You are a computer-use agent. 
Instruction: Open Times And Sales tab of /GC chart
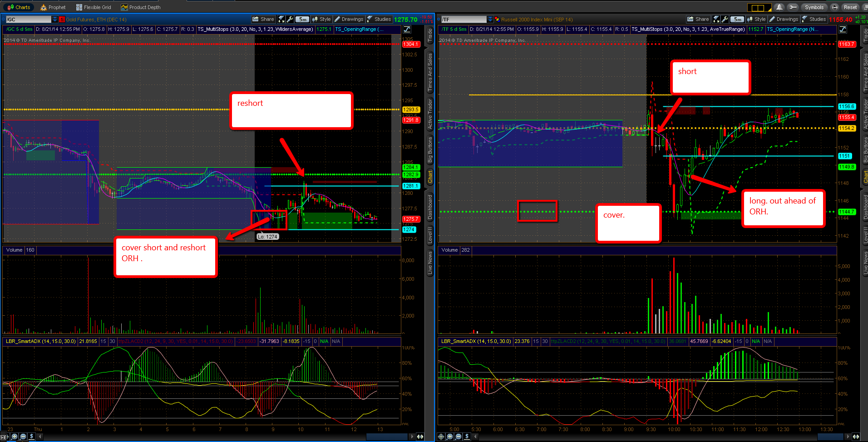pos(430,72)
